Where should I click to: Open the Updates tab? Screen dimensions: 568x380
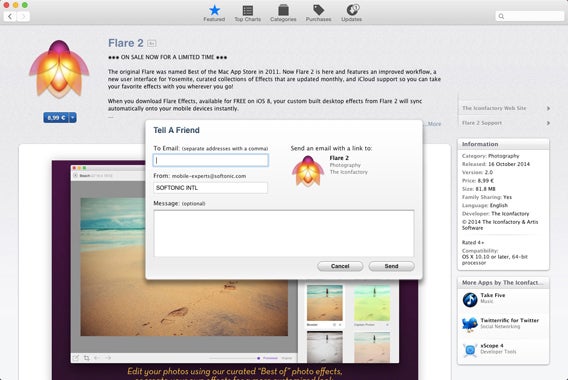[351, 13]
